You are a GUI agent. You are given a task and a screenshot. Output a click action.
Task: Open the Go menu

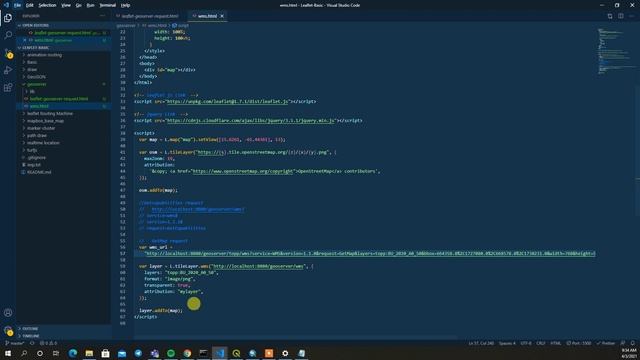tap(78, 5)
